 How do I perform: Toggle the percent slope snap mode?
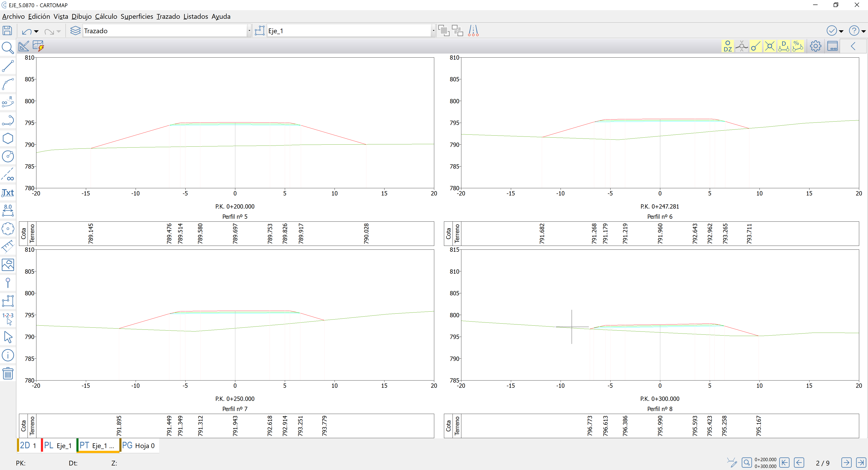797,46
